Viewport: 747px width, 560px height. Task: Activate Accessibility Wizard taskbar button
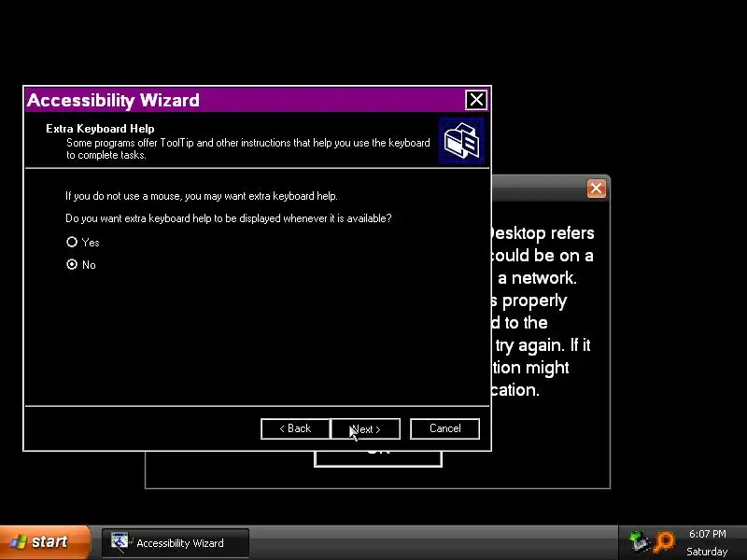176,543
